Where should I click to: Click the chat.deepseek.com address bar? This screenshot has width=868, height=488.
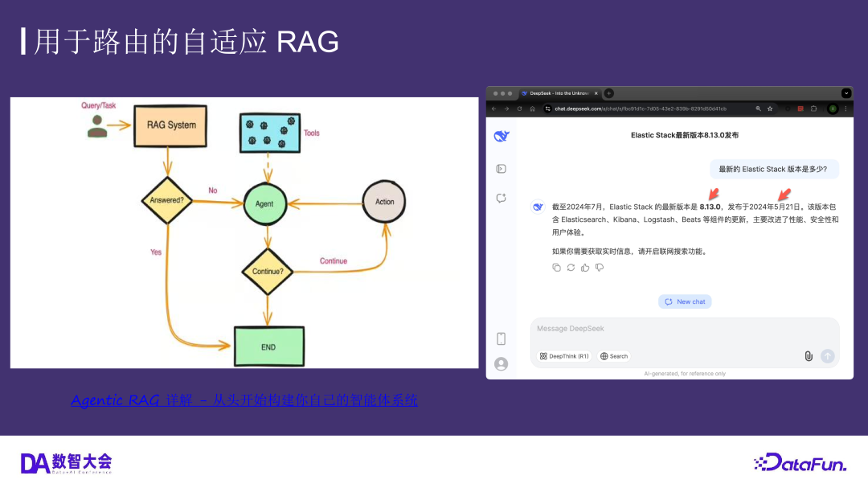click(653, 109)
